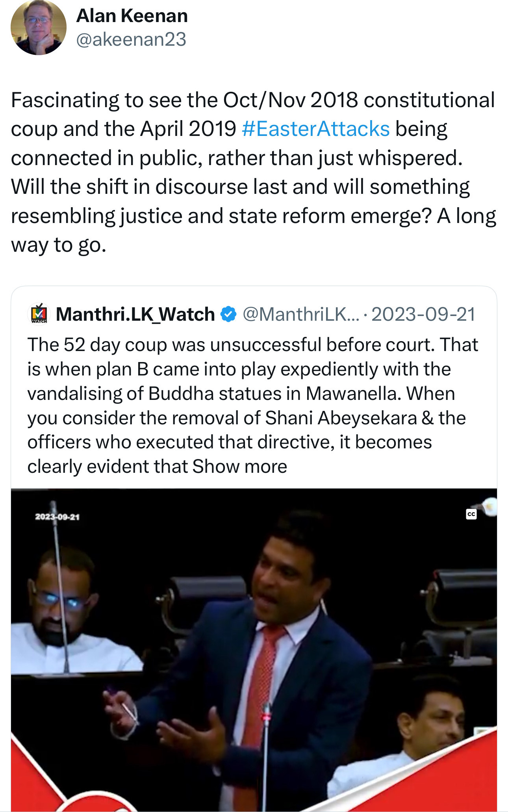Click the truncated @ManthriLK handle
This screenshot has height=812, width=508.
pyautogui.click(x=301, y=314)
